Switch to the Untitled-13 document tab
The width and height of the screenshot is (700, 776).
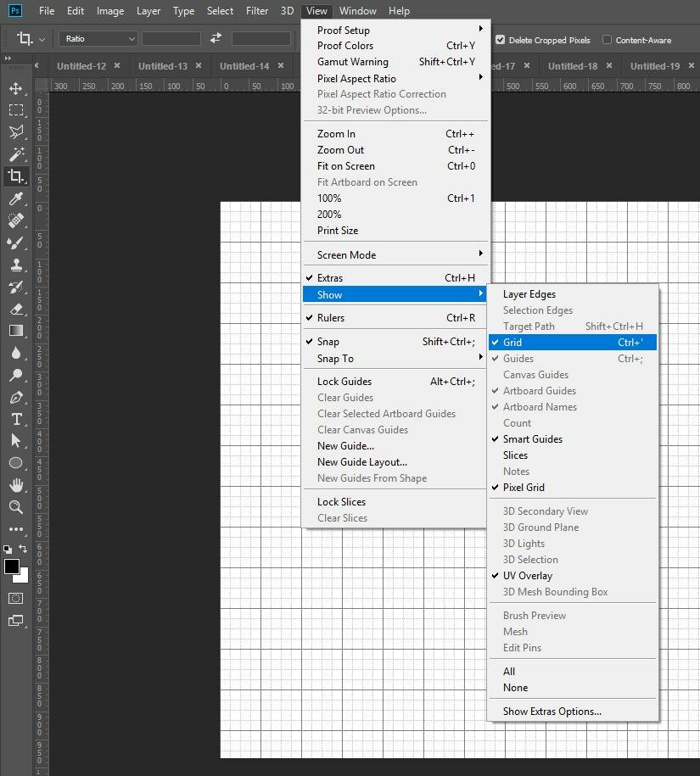click(162, 66)
